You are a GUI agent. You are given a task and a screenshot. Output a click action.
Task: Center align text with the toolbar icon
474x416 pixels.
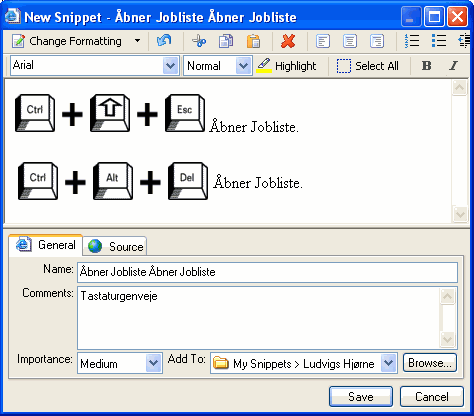350,41
